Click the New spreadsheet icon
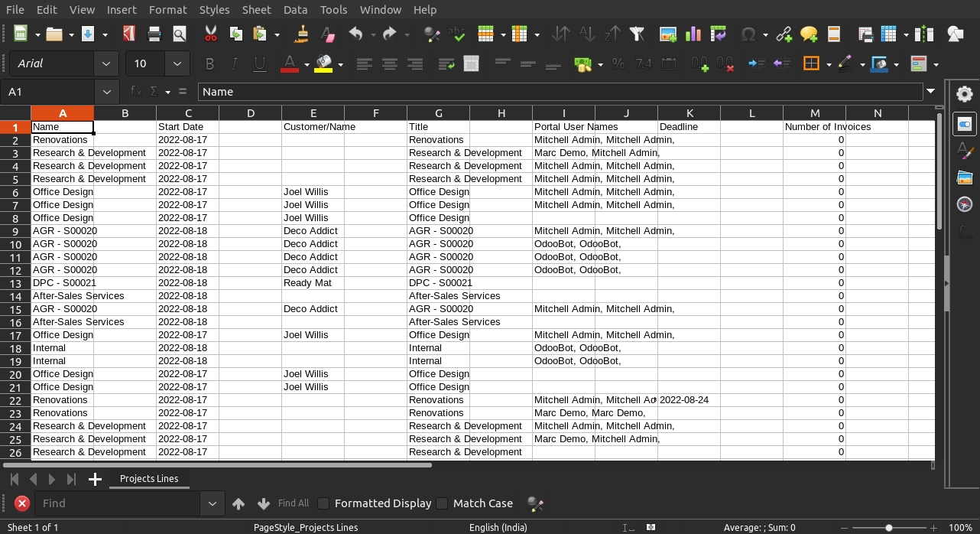The width and height of the screenshot is (980, 534). click(x=21, y=34)
